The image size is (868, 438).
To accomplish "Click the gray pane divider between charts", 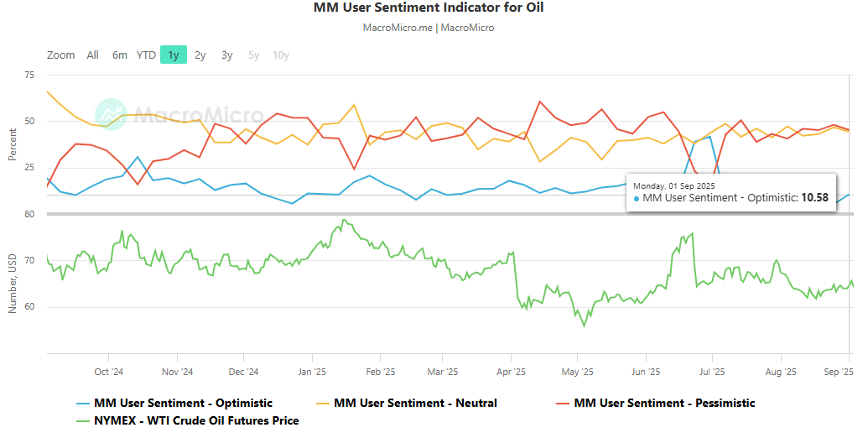I will pos(450,214).
